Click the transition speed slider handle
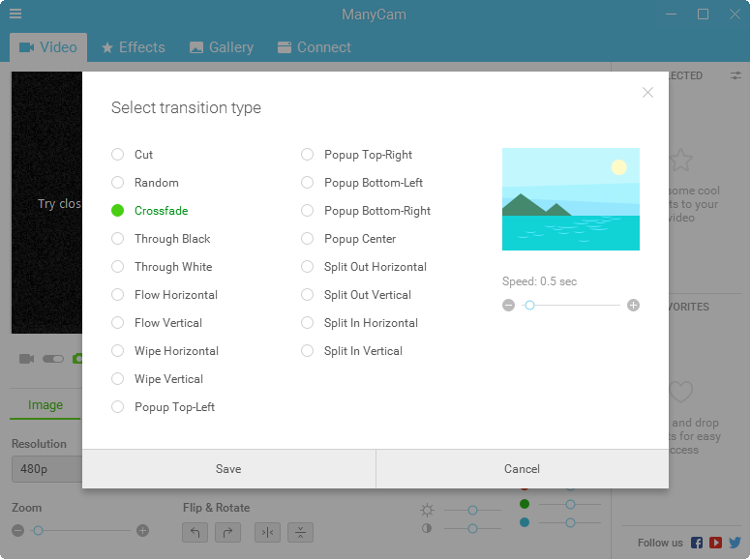This screenshot has width=751, height=560. (529, 305)
